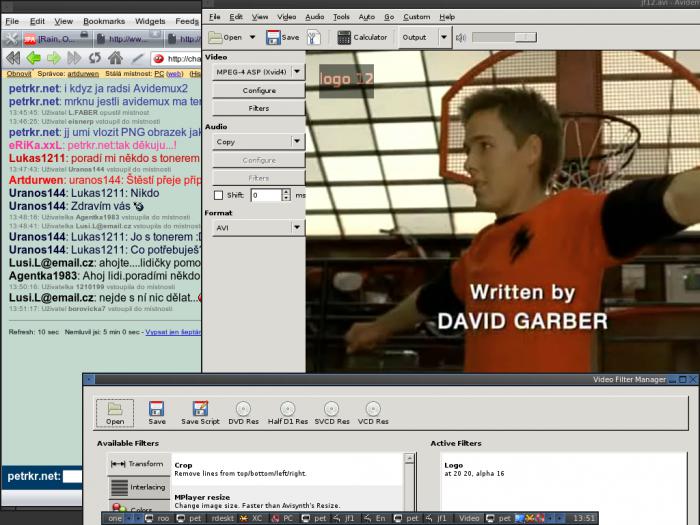This screenshot has width=700, height=525.
Task: Switch to the Rain browser tab
Action: [x=56, y=39]
